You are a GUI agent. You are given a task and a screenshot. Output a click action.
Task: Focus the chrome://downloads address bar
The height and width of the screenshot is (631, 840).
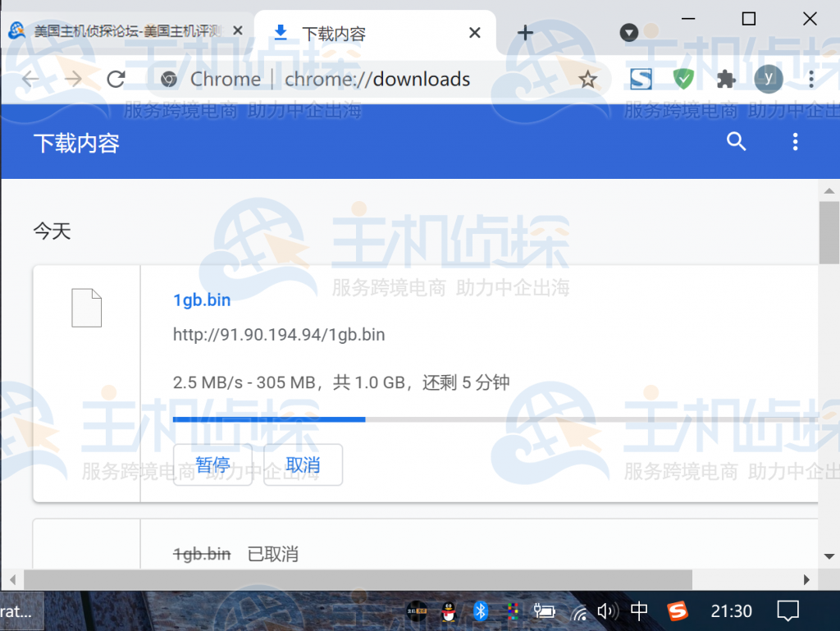[x=377, y=80]
